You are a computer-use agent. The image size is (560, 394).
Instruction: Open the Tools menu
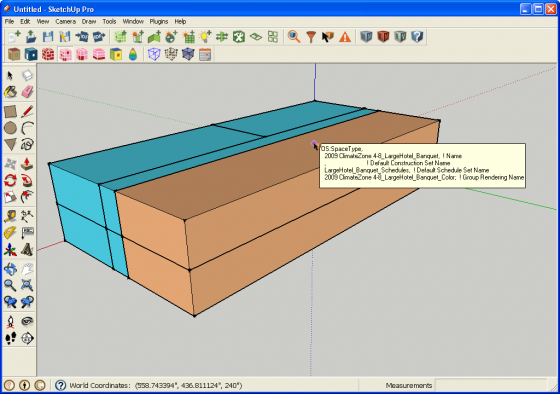(x=109, y=21)
